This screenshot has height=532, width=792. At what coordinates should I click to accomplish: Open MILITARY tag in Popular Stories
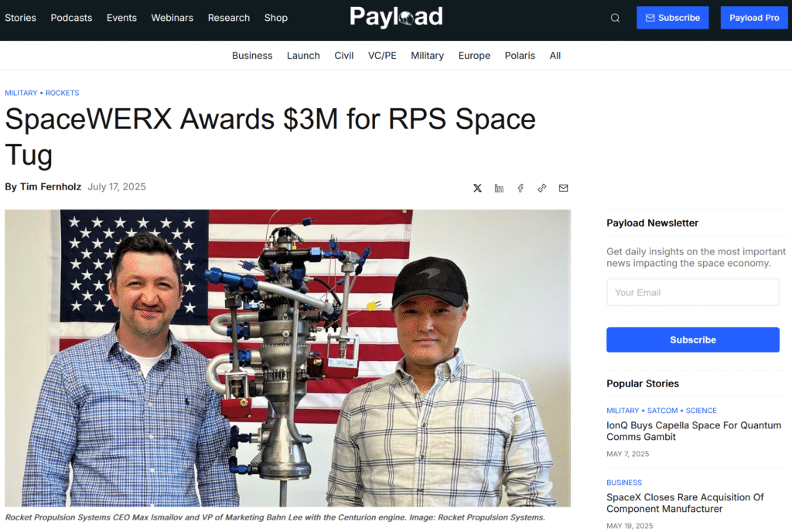tap(623, 411)
